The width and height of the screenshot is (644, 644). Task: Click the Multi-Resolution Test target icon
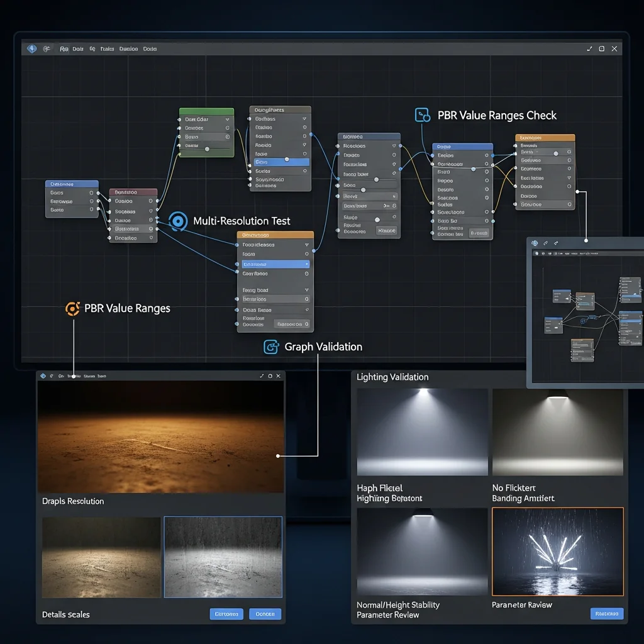click(179, 221)
